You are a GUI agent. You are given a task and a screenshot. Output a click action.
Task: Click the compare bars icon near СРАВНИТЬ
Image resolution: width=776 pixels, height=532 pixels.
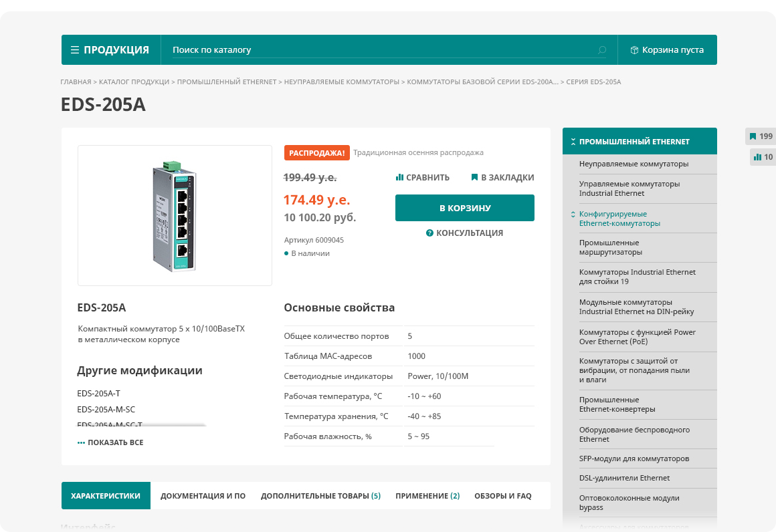[399, 177]
